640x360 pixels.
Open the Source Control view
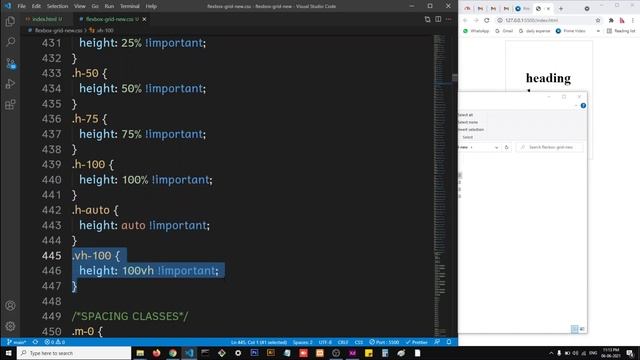click(11, 63)
